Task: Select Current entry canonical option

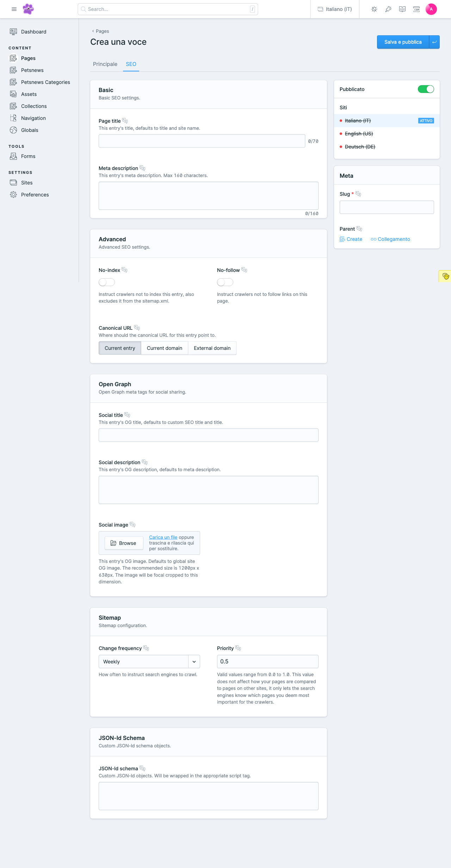Action: pyautogui.click(x=120, y=348)
